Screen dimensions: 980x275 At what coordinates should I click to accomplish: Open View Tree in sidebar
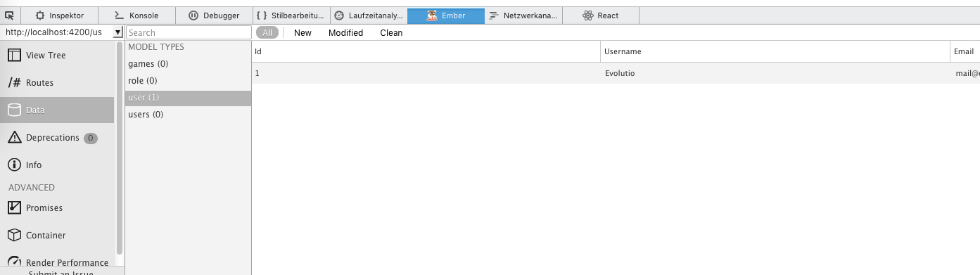pyautogui.click(x=57, y=56)
